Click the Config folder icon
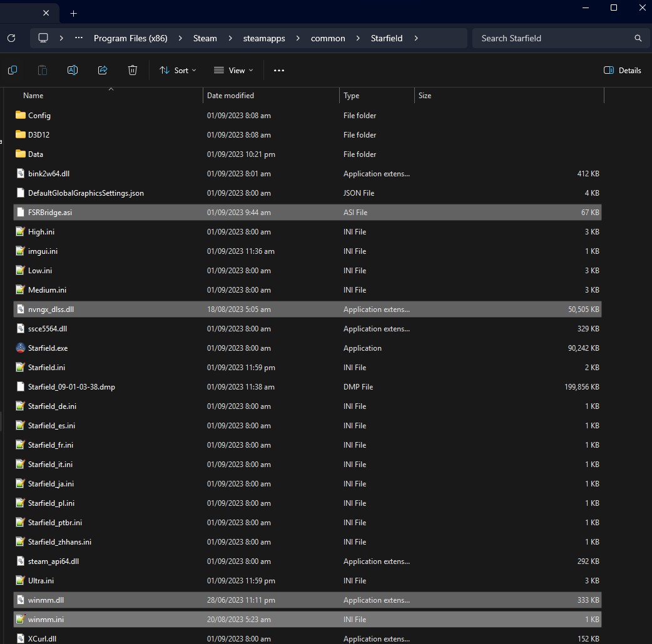Screen dimensions: 652x644 tap(21, 116)
